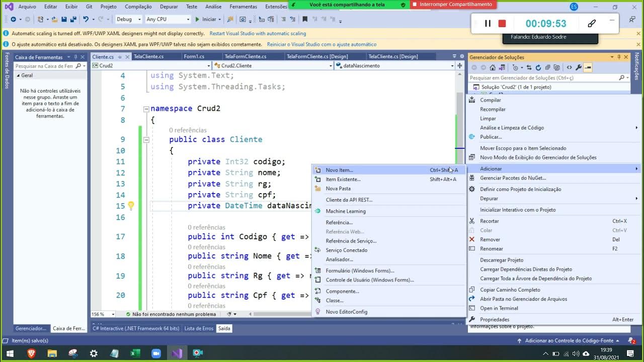Click the Save All icon in the toolbar
644x362 pixels.
click(x=73, y=19)
